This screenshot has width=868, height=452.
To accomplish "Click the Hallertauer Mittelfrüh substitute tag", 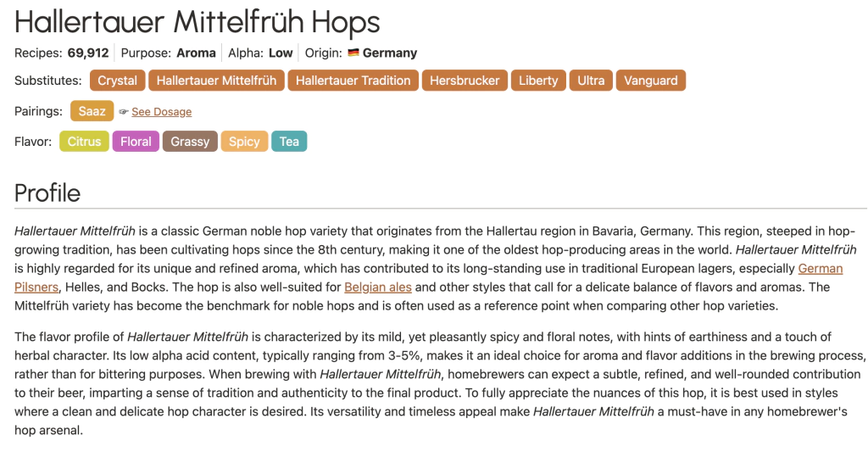I will click(216, 81).
